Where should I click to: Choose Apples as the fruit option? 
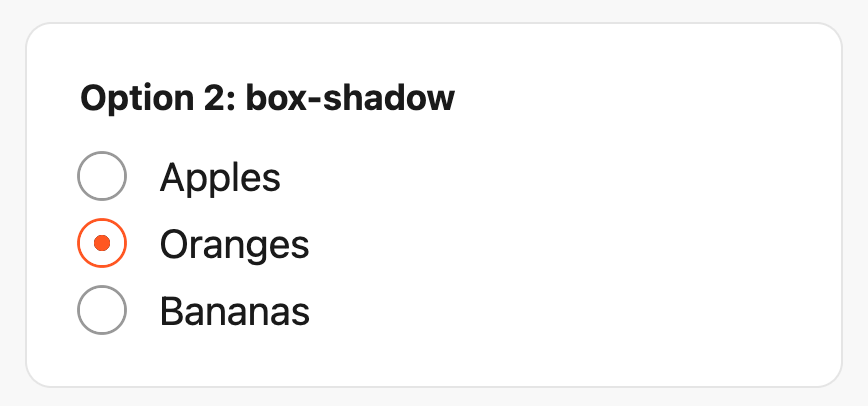click(101, 177)
